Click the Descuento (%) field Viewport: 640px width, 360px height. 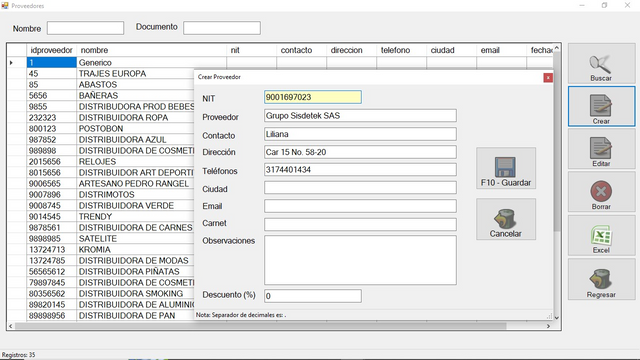tap(313, 296)
